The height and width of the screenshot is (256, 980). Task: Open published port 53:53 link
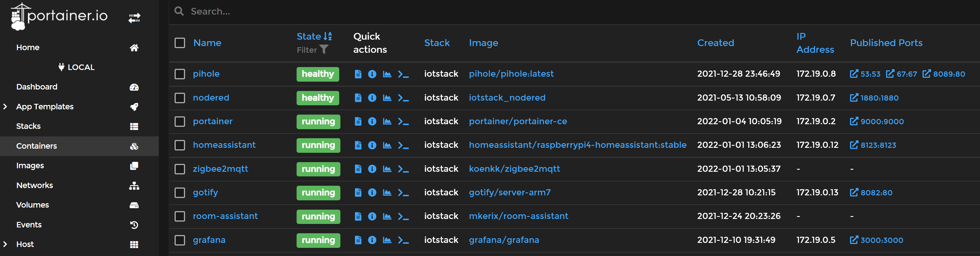[865, 74]
